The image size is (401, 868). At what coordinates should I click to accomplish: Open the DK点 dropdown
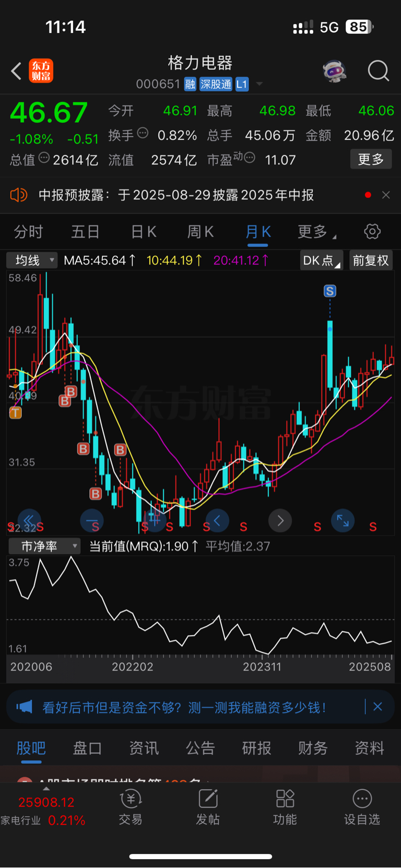[321, 260]
